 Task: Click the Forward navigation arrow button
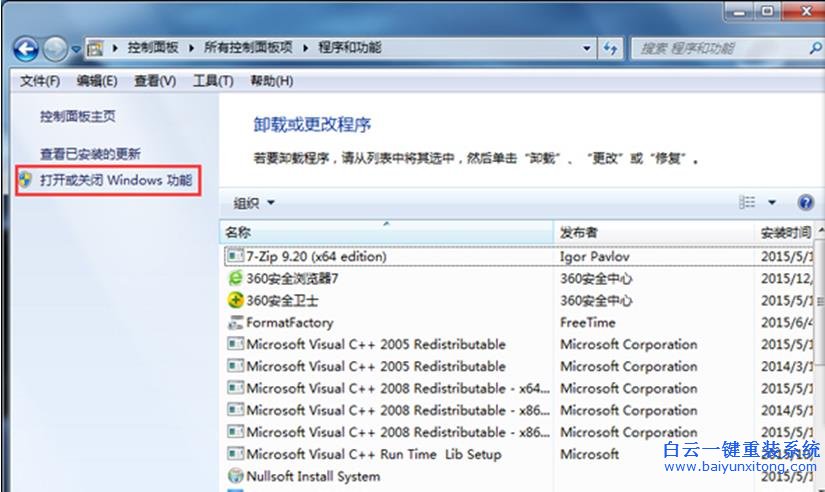point(55,49)
